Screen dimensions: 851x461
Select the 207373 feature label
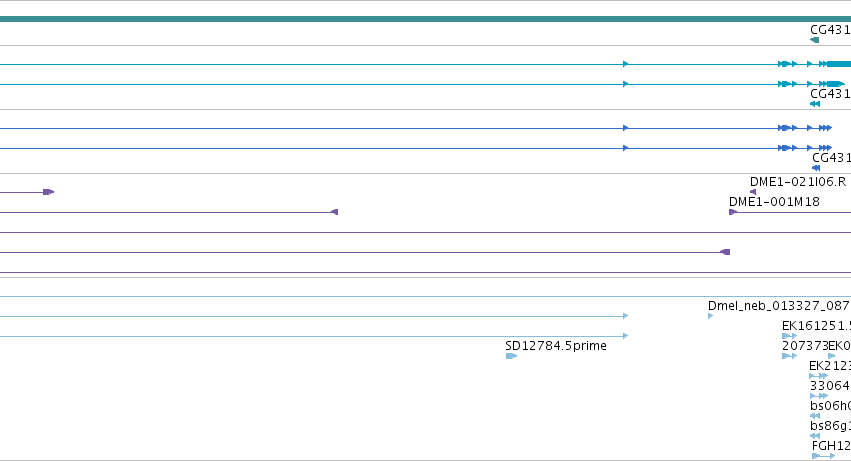[805, 346]
